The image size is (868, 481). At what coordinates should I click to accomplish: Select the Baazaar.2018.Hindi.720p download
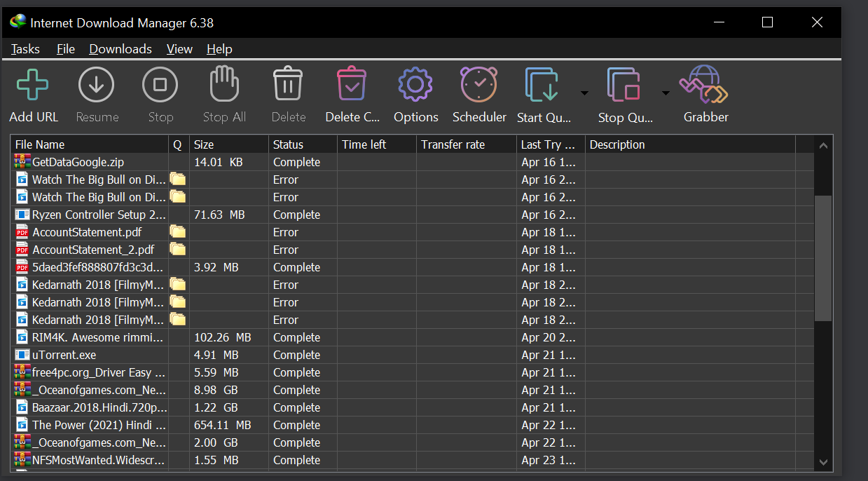pos(413,407)
